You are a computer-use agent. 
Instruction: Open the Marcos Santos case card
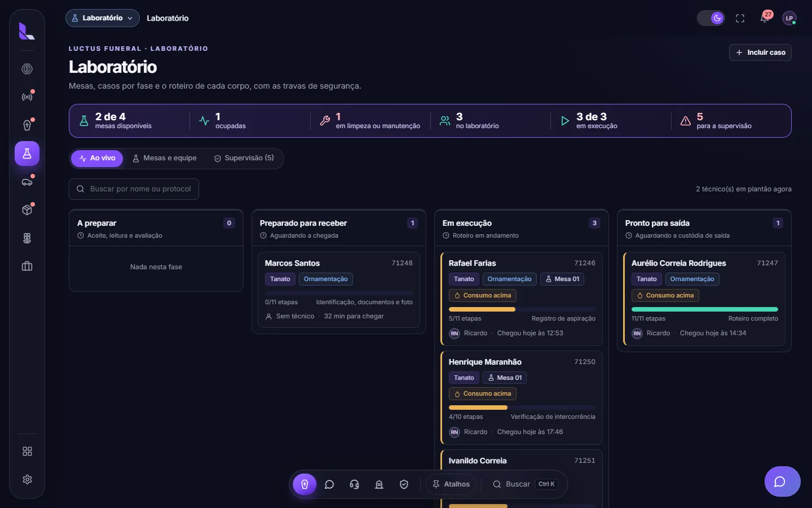coord(339,290)
